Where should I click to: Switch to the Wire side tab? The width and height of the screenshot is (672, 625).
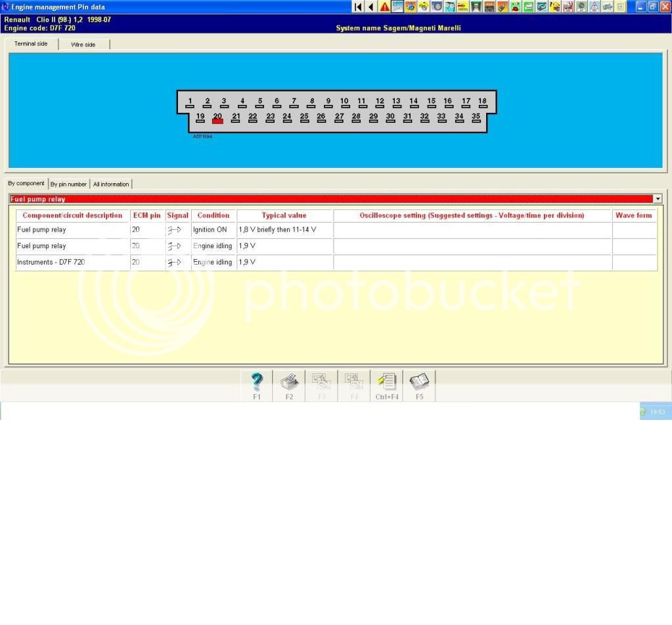(x=83, y=45)
